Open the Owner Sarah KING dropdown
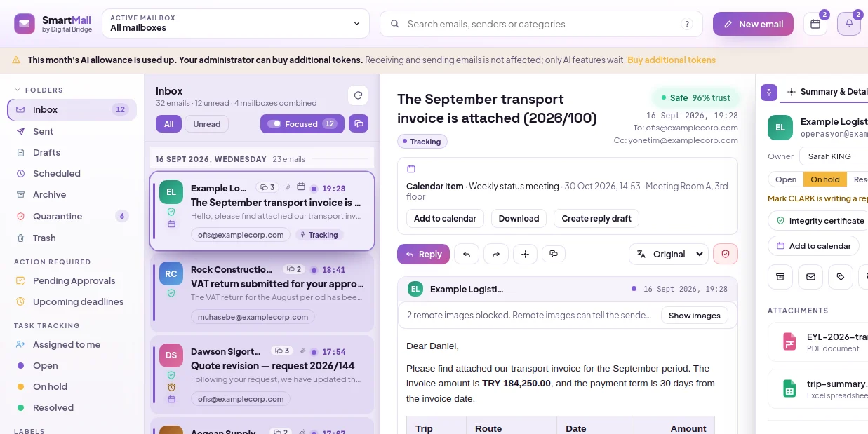 point(835,156)
